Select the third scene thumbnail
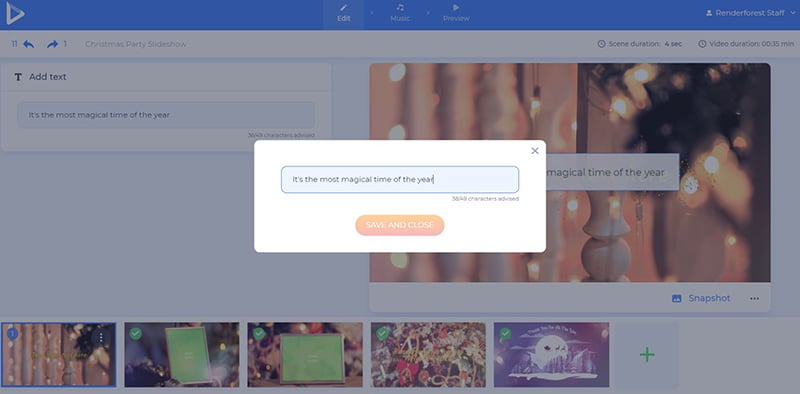The width and height of the screenshot is (800, 394). 305,355
